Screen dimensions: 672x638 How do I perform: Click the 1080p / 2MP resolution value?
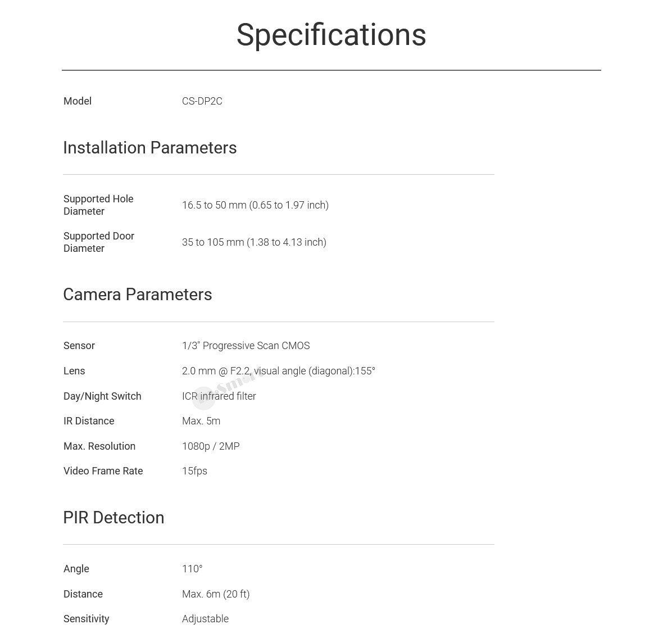[x=211, y=446]
